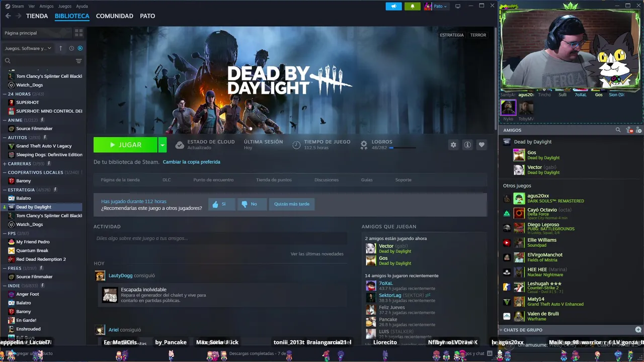The height and width of the screenshot is (362, 644).
Task: Open game settings gear icon
Action: coord(453,145)
